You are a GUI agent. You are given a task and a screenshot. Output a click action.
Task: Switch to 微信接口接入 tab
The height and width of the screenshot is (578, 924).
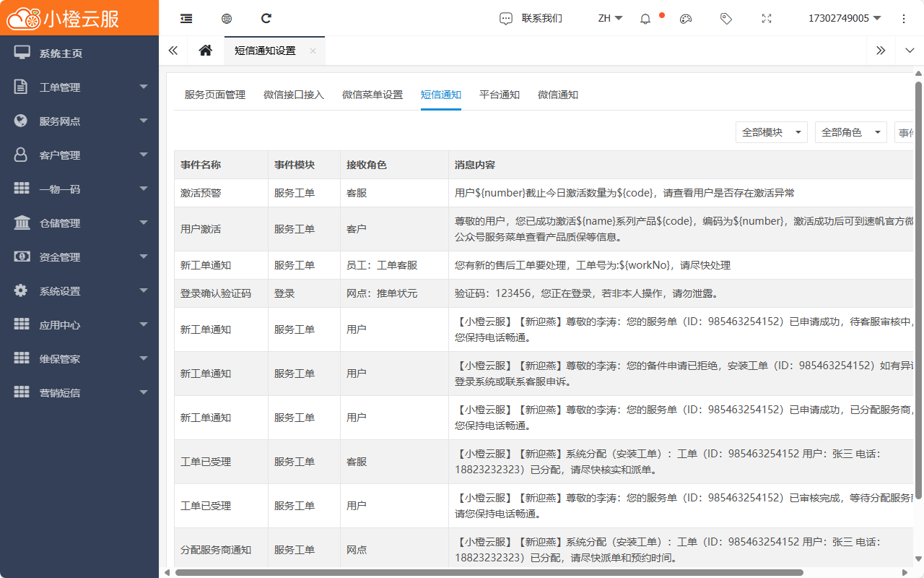pos(294,95)
